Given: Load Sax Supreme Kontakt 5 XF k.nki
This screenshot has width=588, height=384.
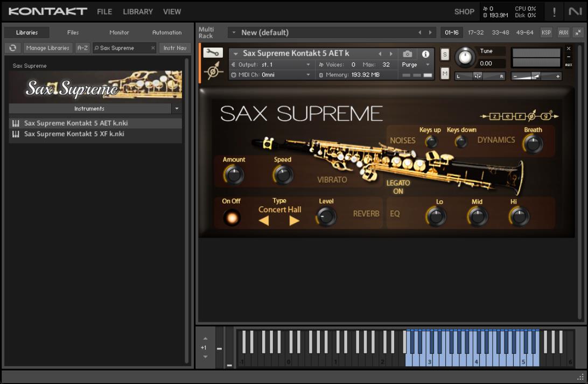Looking at the screenshot, I should [74, 134].
